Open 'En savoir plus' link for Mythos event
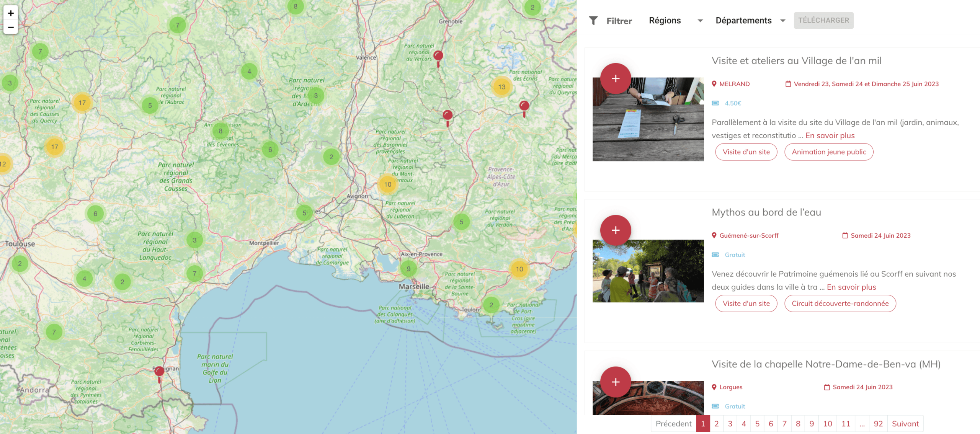 coord(851,287)
